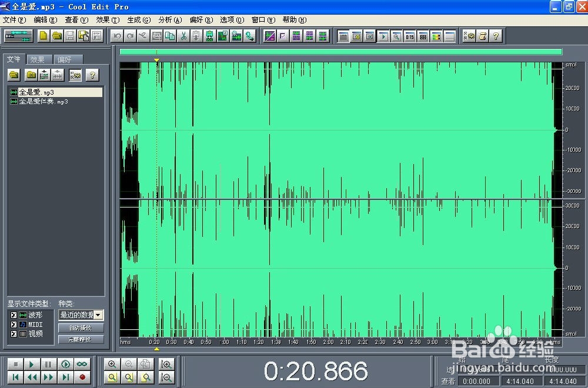Open the file panel's advanced options gear
The width and height of the screenshot is (588, 388).
coord(75,75)
